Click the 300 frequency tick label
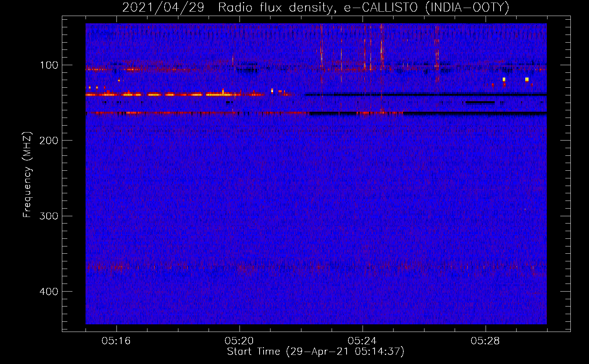This screenshot has width=589, height=364. coord(49,216)
